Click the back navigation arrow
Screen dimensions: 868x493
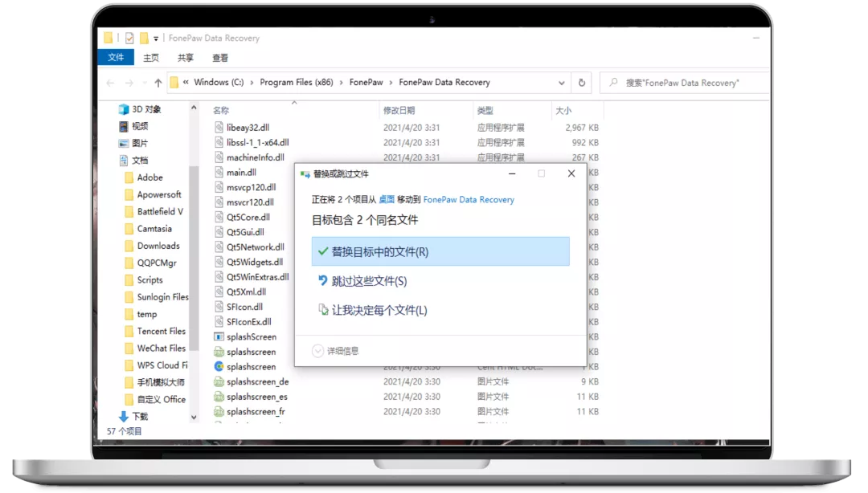point(110,83)
